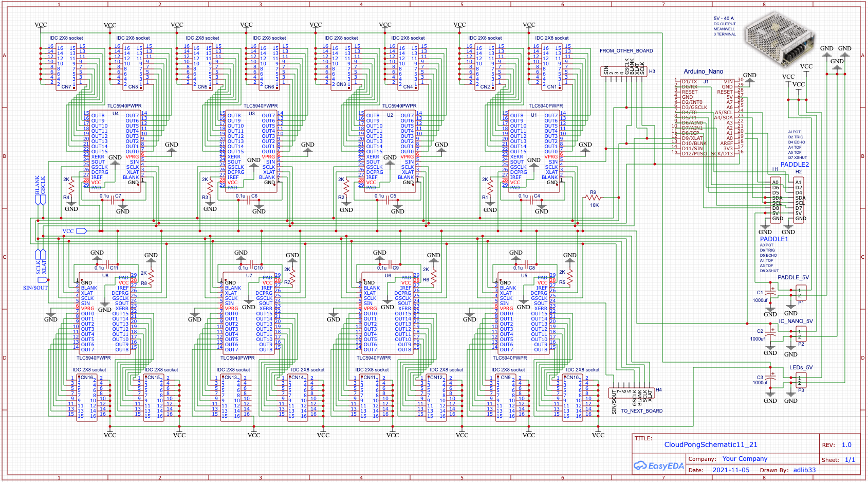Select the H4 header designator
The image size is (868, 482).
[658, 390]
